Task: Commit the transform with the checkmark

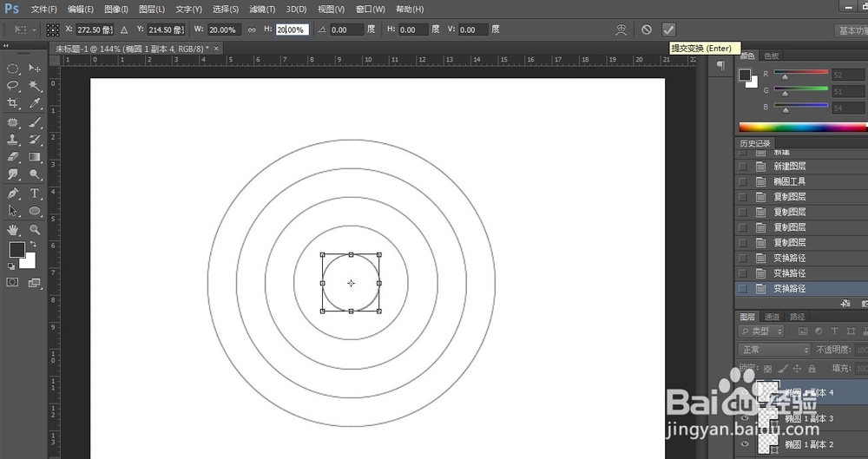Action: click(x=668, y=30)
